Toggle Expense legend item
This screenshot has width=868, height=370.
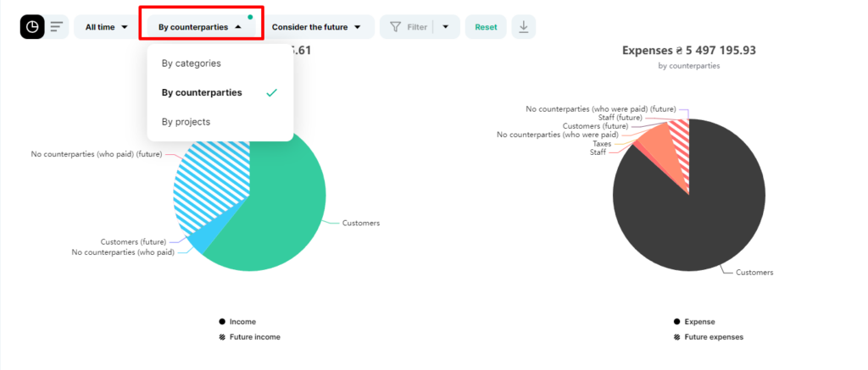click(x=695, y=322)
